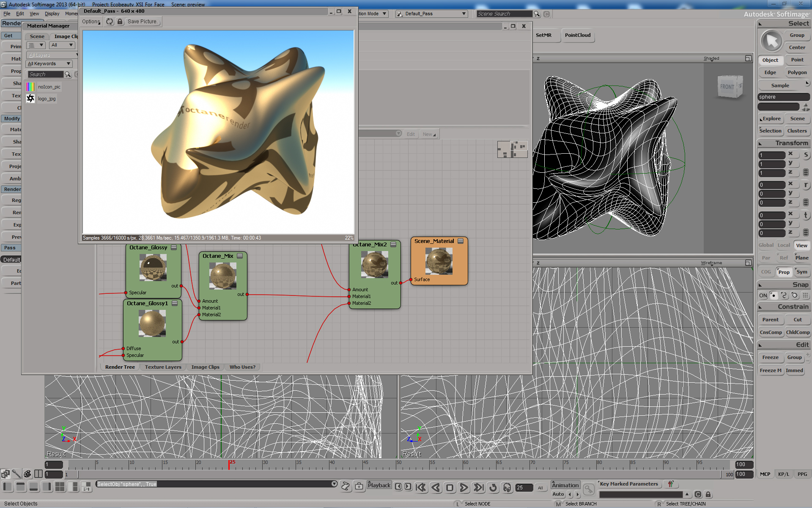
Task: Click the Save Picture button
Action: 143,22
